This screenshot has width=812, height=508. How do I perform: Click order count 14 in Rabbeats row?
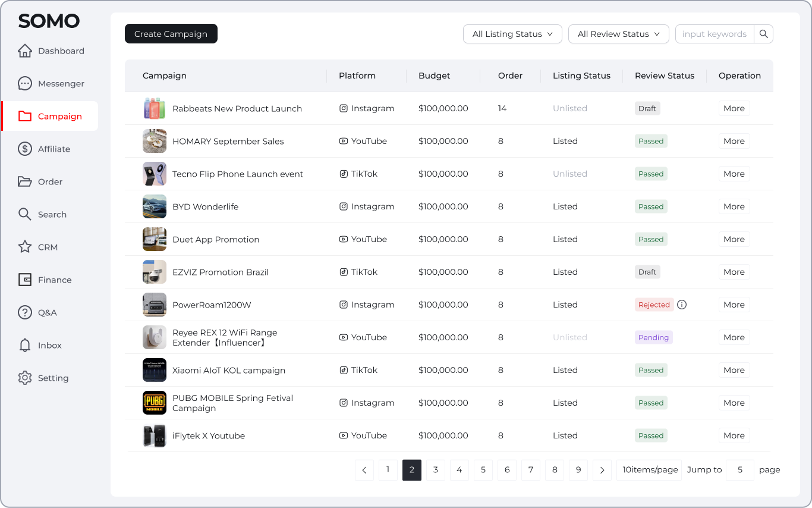tap(502, 108)
